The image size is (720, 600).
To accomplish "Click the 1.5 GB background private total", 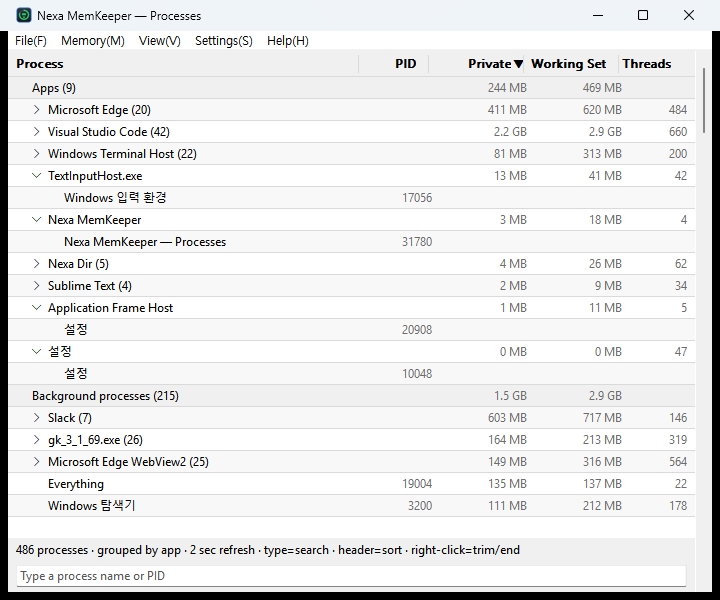I will 510,396.
